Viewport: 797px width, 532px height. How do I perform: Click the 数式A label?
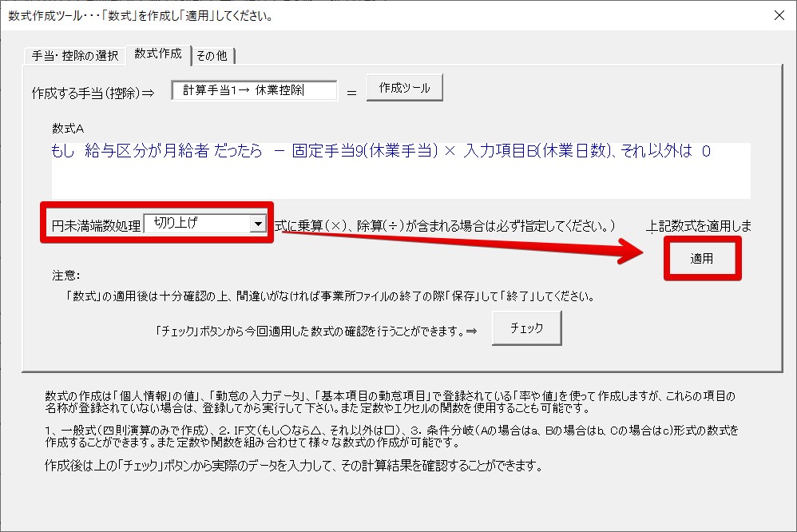click(x=68, y=128)
